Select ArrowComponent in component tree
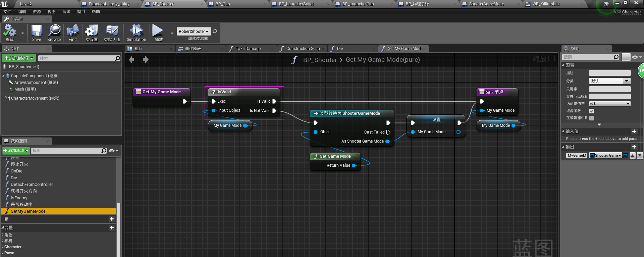Screen dimensions: 644x257 point(36,83)
